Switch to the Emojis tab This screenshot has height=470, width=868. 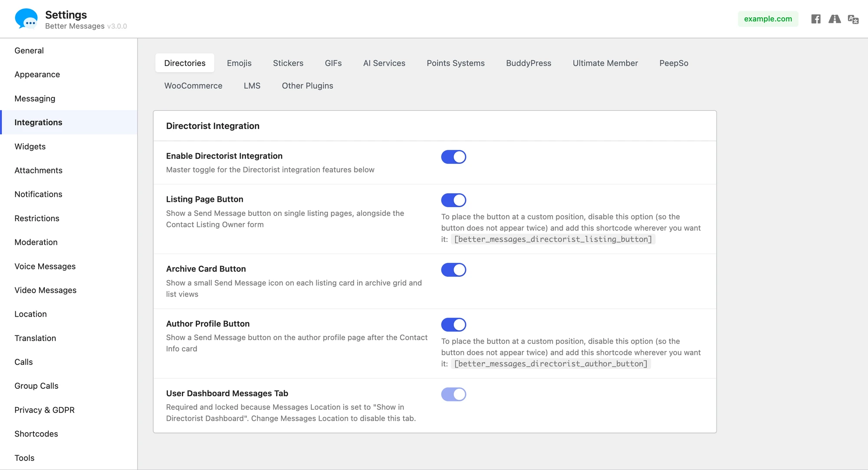click(239, 63)
